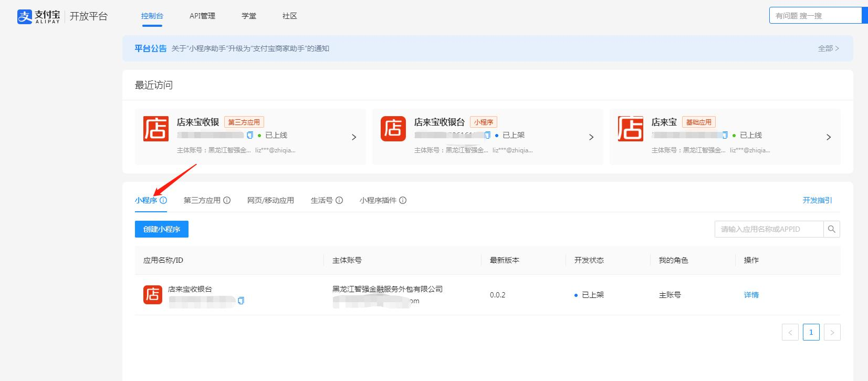This screenshot has width=868, height=381.
Task: Expand the 店来宝收银台 recent card arrow
Action: coord(591,137)
